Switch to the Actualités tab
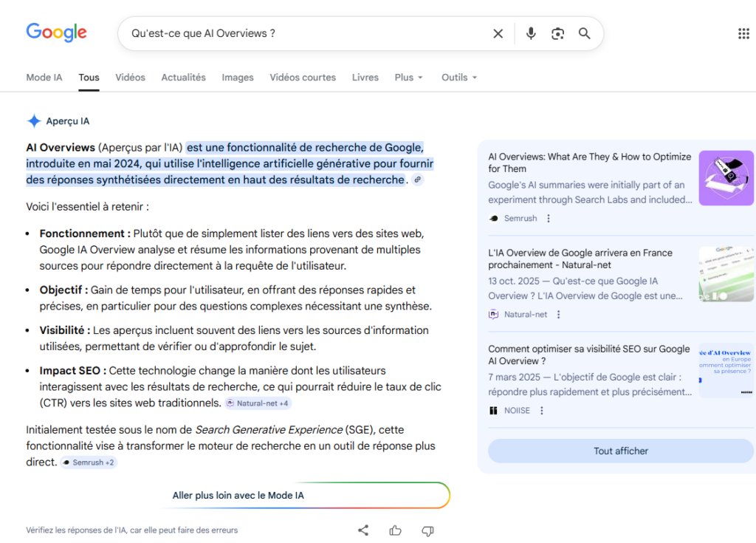 [183, 78]
